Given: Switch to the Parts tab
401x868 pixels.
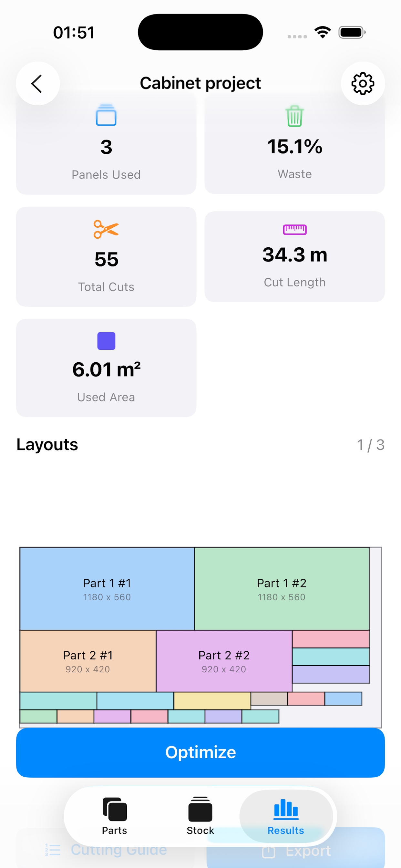Looking at the screenshot, I should click(x=115, y=816).
